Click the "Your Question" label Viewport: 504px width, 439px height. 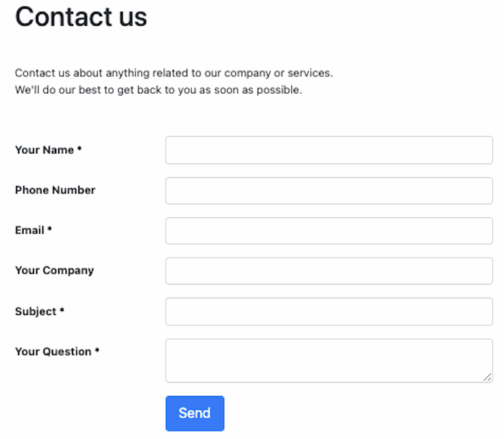(53, 351)
